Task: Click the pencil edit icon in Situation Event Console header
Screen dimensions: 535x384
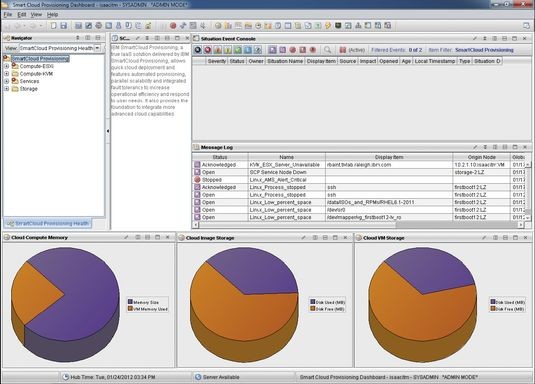Action: click(475, 39)
